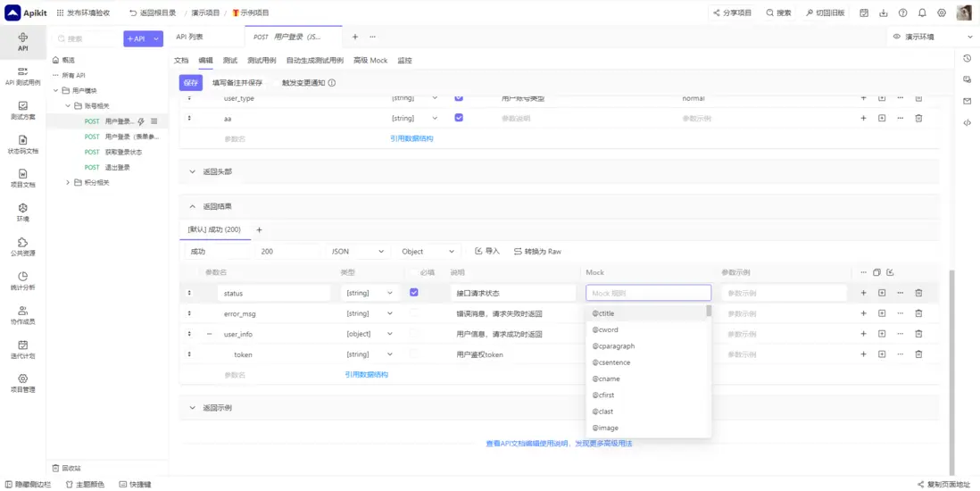Open 迭代计划 sidebar icon
This screenshot has width=980, height=491.
[x=22, y=349]
